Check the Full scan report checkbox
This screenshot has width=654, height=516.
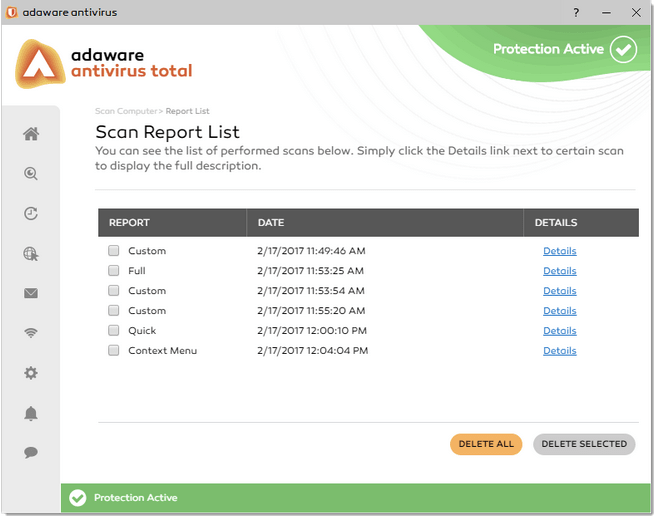[x=113, y=270]
